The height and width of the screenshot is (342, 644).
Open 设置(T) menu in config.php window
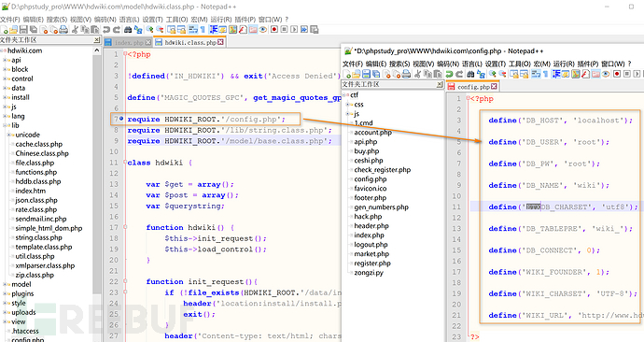point(497,64)
